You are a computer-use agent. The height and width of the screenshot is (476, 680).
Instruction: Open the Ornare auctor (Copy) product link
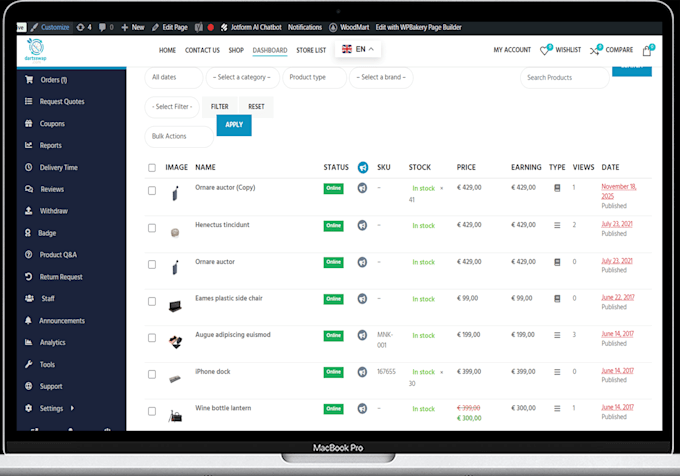225,187
